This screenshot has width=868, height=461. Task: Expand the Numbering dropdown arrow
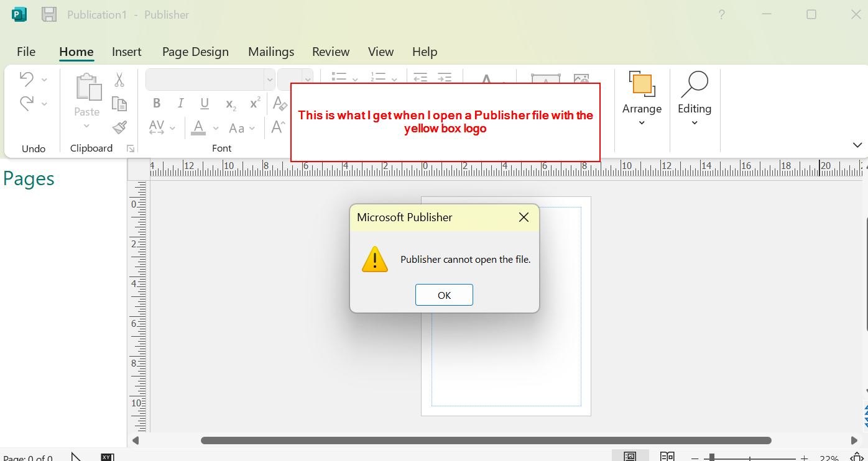pyautogui.click(x=394, y=79)
